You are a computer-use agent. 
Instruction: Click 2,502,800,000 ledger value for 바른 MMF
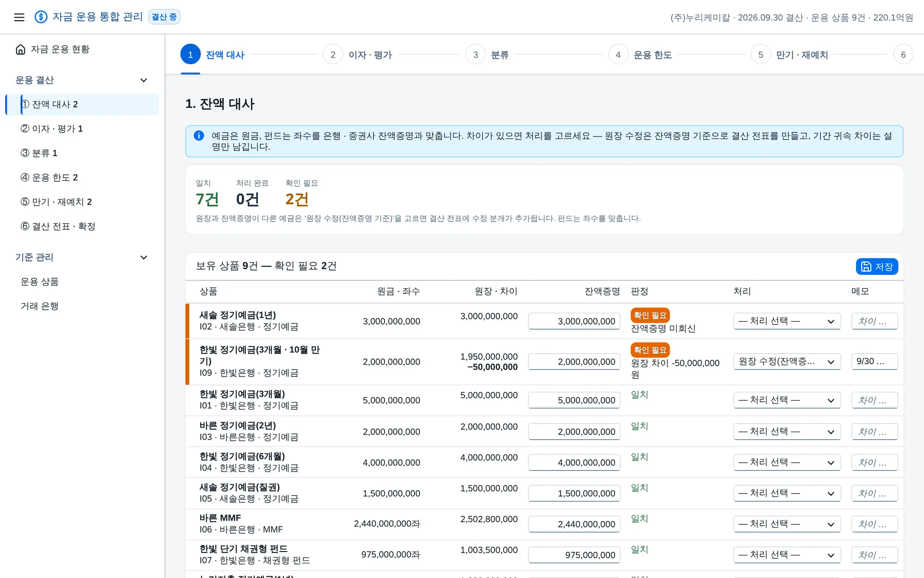(x=489, y=519)
